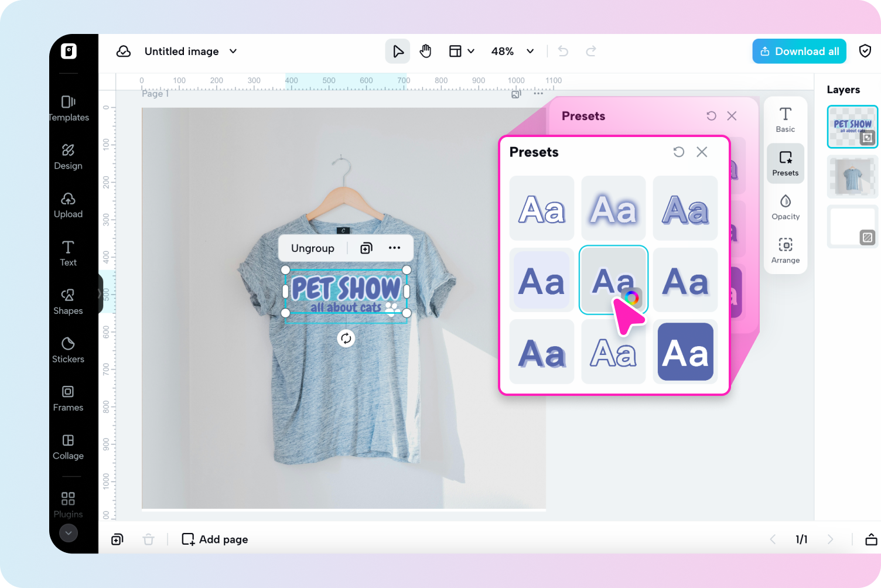Image resolution: width=881 pixels, height=588 pixels.
Task: Switch to the Presets tab
Action: click(785, 163)
